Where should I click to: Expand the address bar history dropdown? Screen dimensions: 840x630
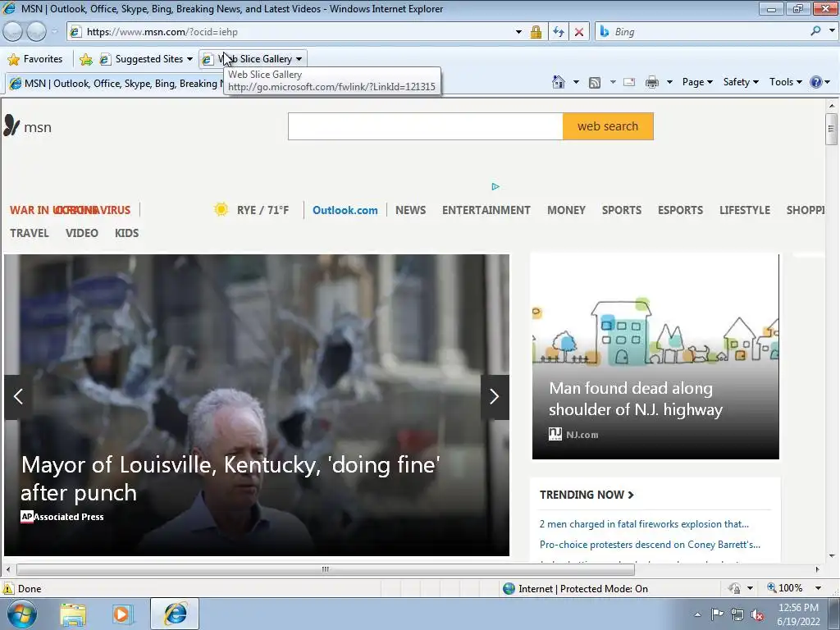click(x=518, y=32)
